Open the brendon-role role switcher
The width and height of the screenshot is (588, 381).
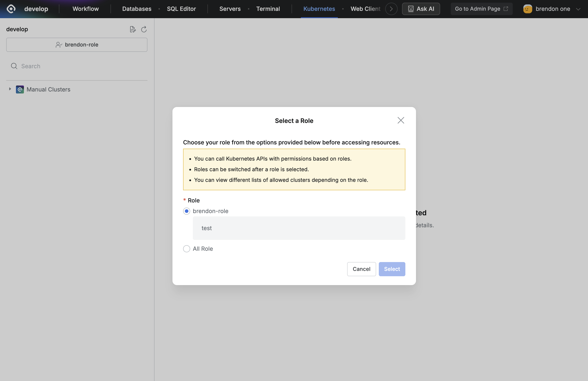(x=77, y=45)
